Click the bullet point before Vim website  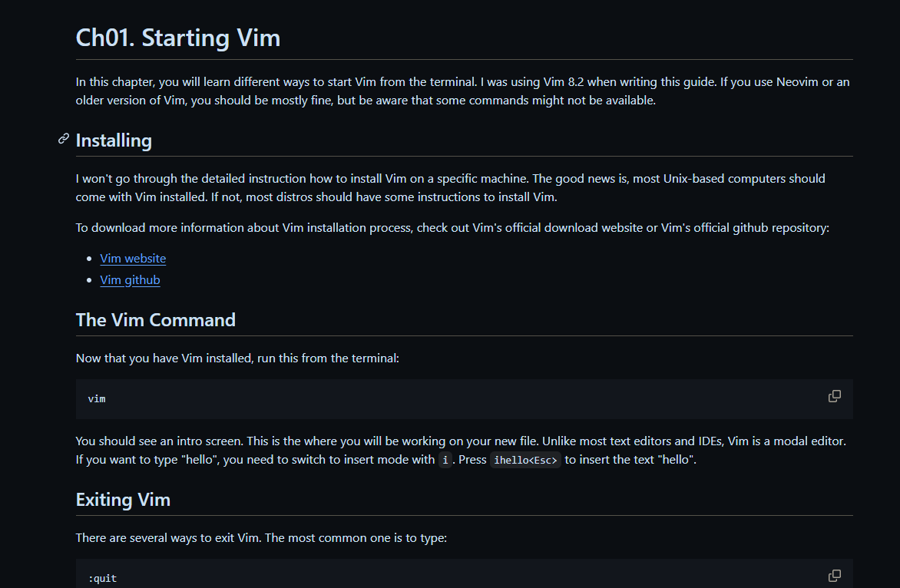point(89,259)
